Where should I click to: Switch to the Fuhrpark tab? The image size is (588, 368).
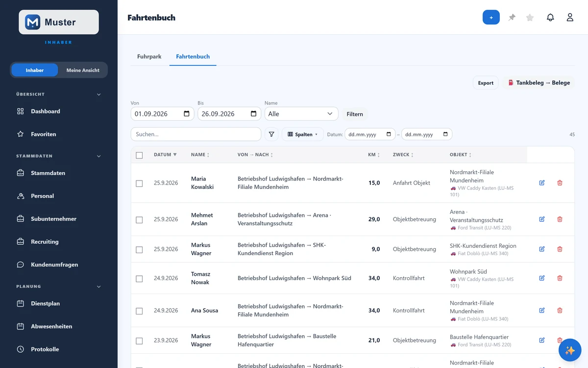tap(149, 56)
